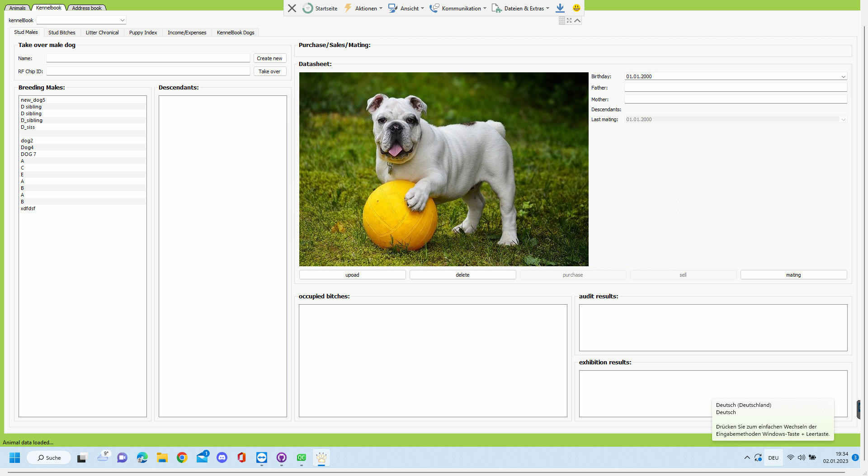Click the upoad photo button
868x476 pixels.
click(352, 275)
